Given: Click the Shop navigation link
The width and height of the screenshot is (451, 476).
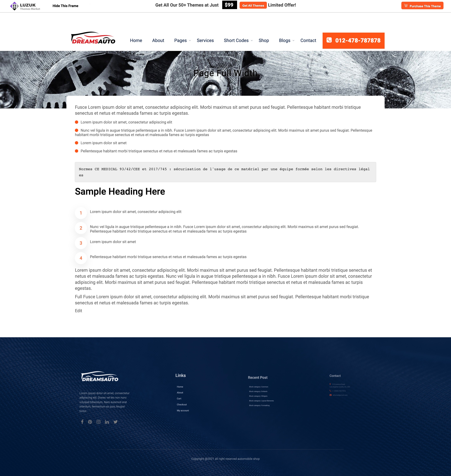Looking at the screenshot, I should tap(264, 40).
